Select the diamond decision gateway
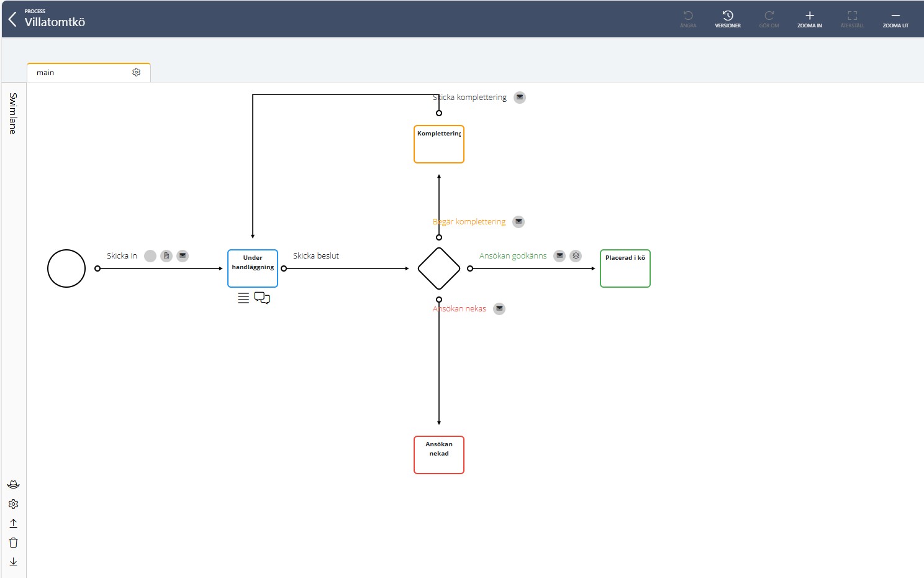924x578 pixels. [439, 268]
